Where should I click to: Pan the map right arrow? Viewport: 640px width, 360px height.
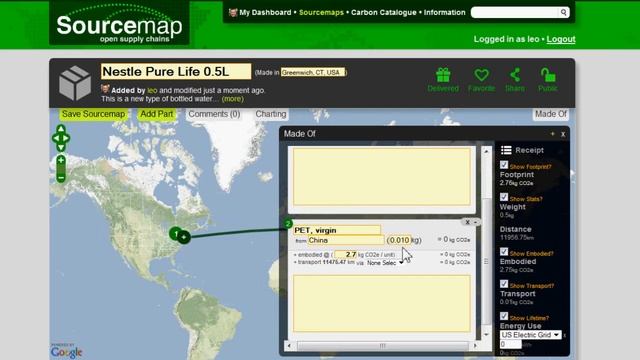[66, 138]
